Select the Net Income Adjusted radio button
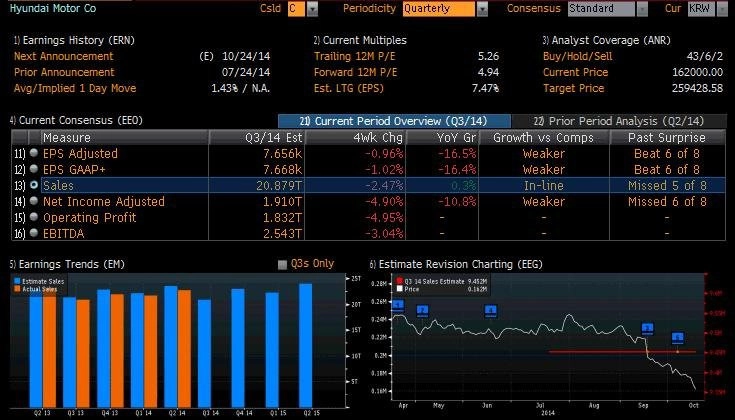The width and height of the screenshot is (735, 420). click(34, 201)
